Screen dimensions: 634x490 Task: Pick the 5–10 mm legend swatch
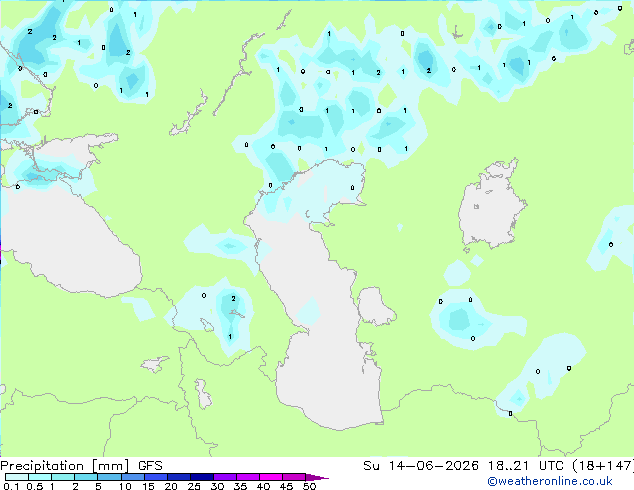(x=109, y=477)
